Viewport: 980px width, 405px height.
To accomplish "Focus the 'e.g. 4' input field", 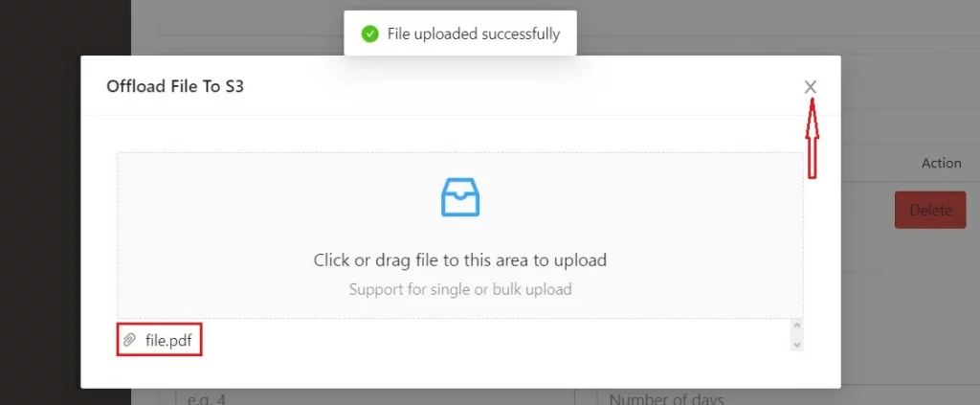I will pos(373,397).
